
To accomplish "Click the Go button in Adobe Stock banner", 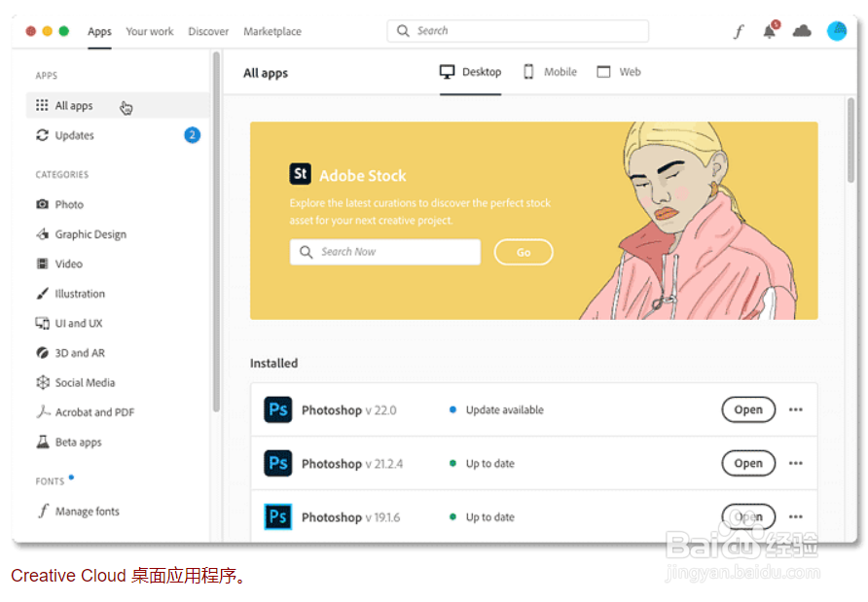I will coord(524,252).
